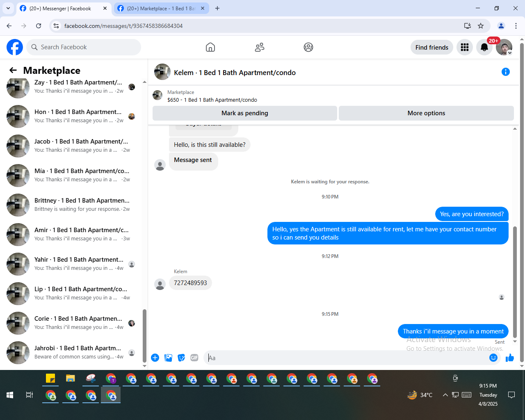Focus the Search Facebook field
This screenshot has height=420, width=525.
coord(84,47)
